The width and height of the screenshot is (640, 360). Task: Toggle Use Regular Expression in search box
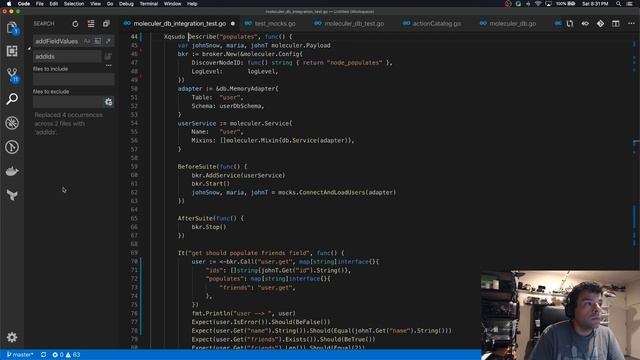pyautogui.click(x=108, y=41)
